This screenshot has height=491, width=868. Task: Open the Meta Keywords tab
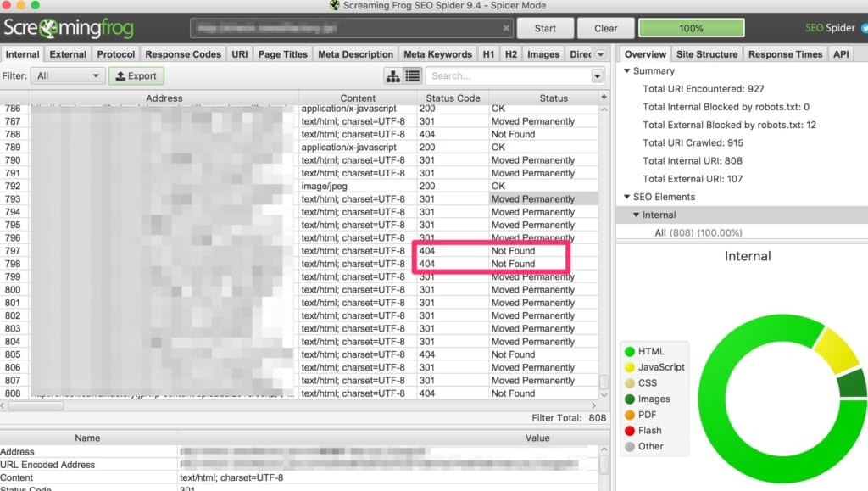pos(437,54)
